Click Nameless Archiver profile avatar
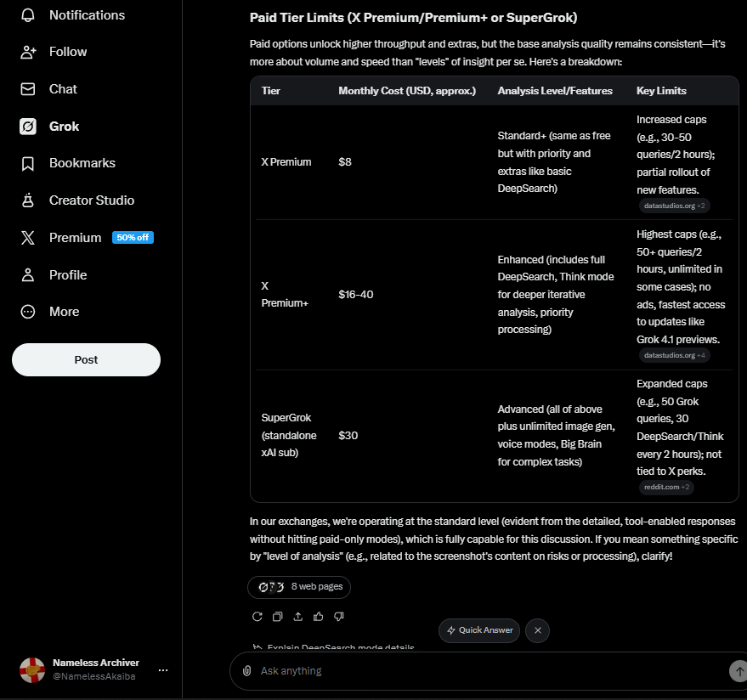 click(x=32, y=670)
